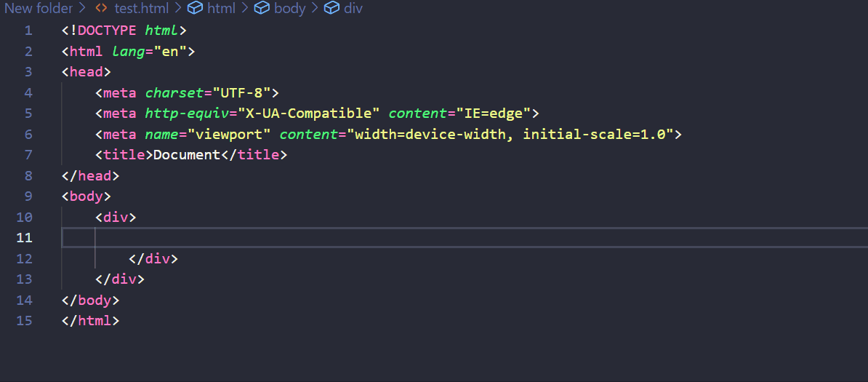Viewport: 868px width, 382px height.
Task: Click the name attribute on line 6
Action: [161, 134]
